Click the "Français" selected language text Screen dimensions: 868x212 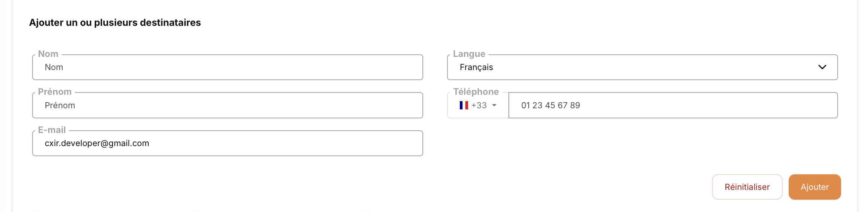(476, 67)
